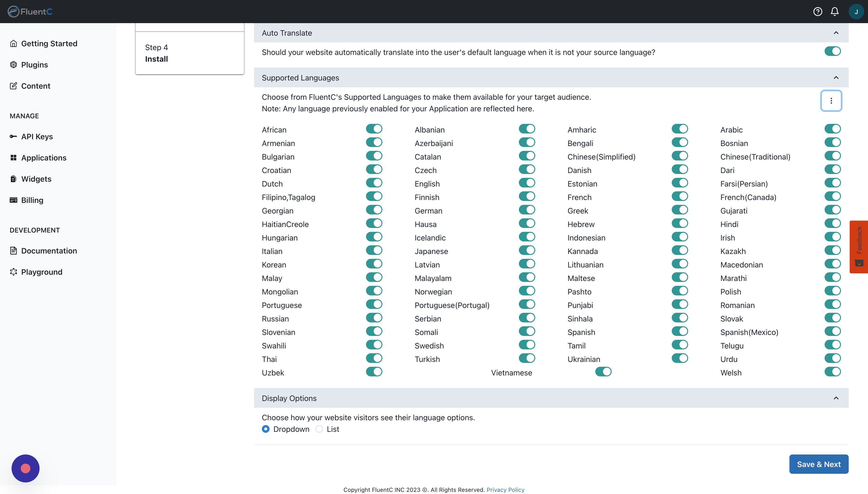Click the FluentC logo
The width and height of the screenshot is (868, 494).
30,12
